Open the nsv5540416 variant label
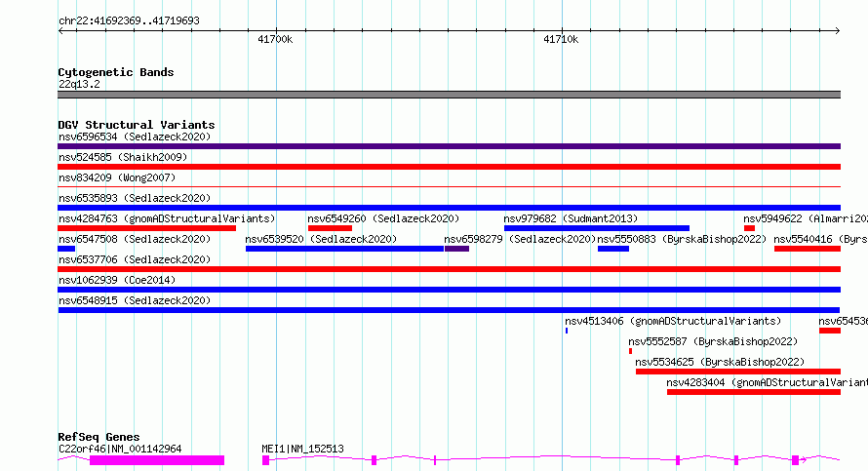This screenshot has width=868, height=471. point(820,239)
